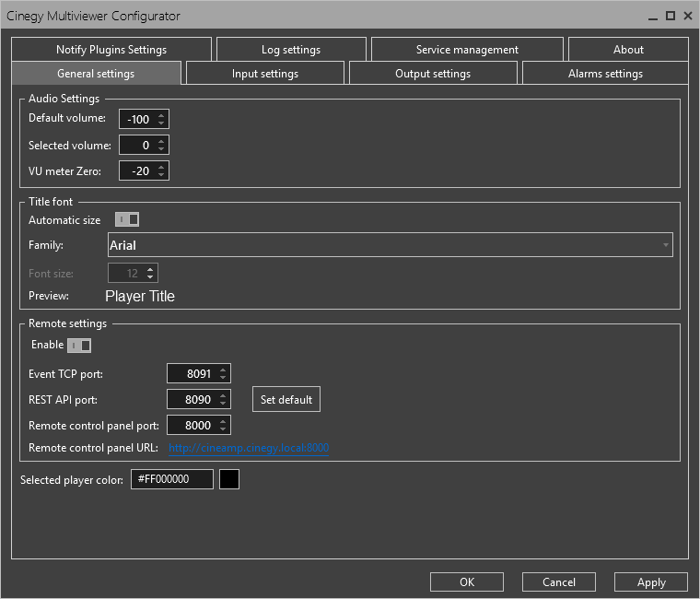Open the remote control panel URL link

[249, 448]
